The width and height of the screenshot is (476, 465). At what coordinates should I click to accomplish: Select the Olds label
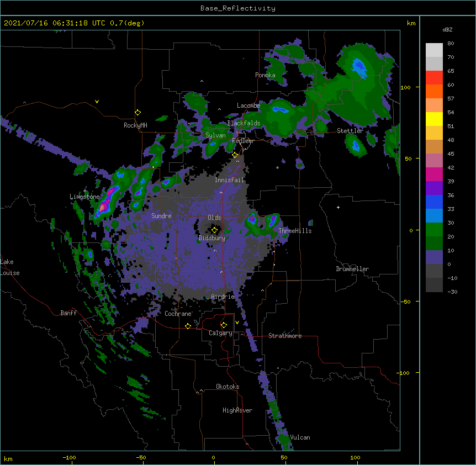[214, 218]
